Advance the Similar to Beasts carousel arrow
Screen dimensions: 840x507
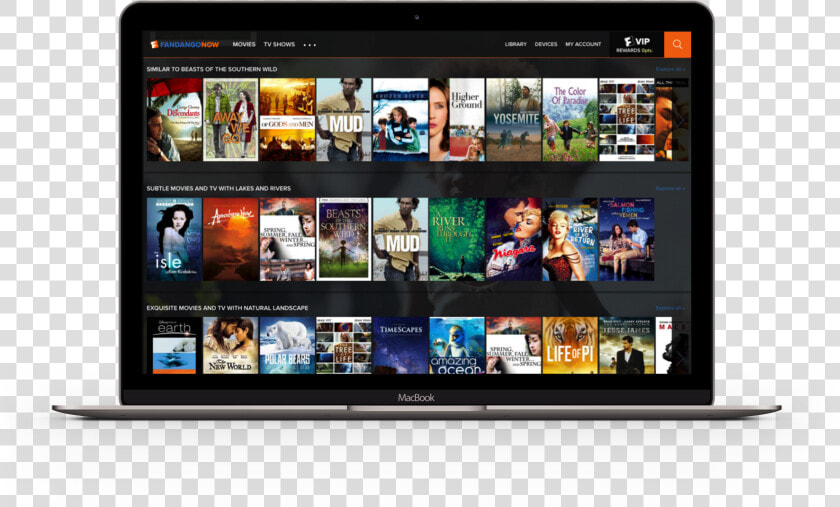pos(679,120)
